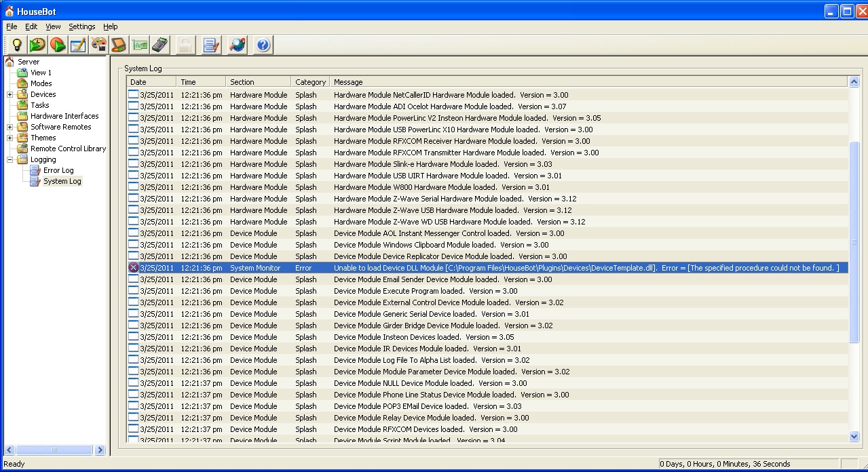Select Software Remotes in the tree
Image resolution: width=868 pixels, height=472 pixels.
pyautogui.click(x=60, y=127)
